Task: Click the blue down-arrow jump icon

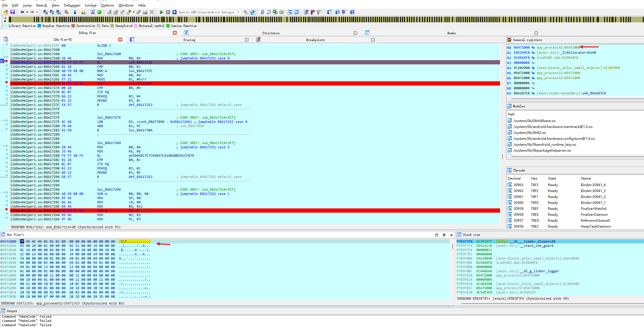Action: click(75, 12)
